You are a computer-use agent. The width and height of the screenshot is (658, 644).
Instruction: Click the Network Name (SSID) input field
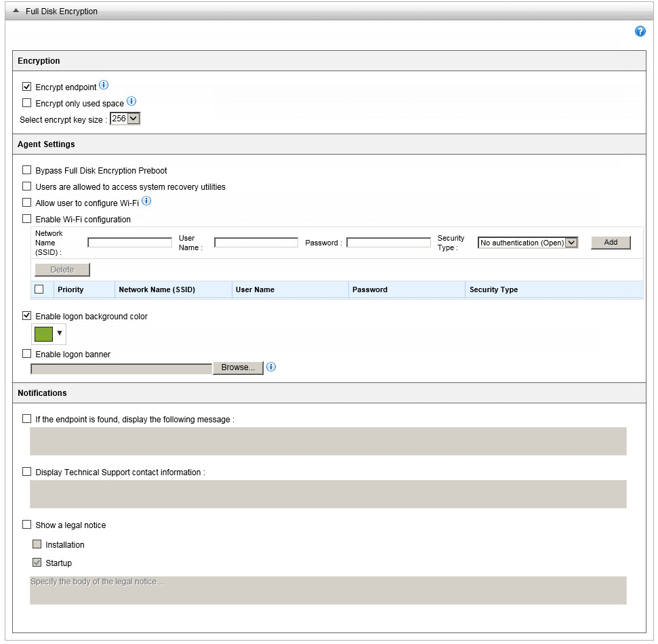pos(129,243)
